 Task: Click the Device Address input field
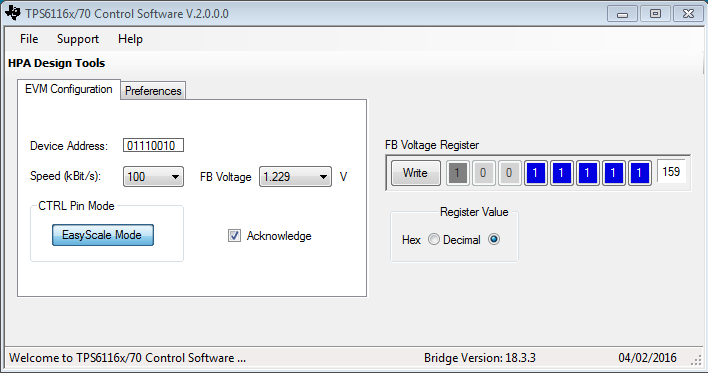(153, 145)
